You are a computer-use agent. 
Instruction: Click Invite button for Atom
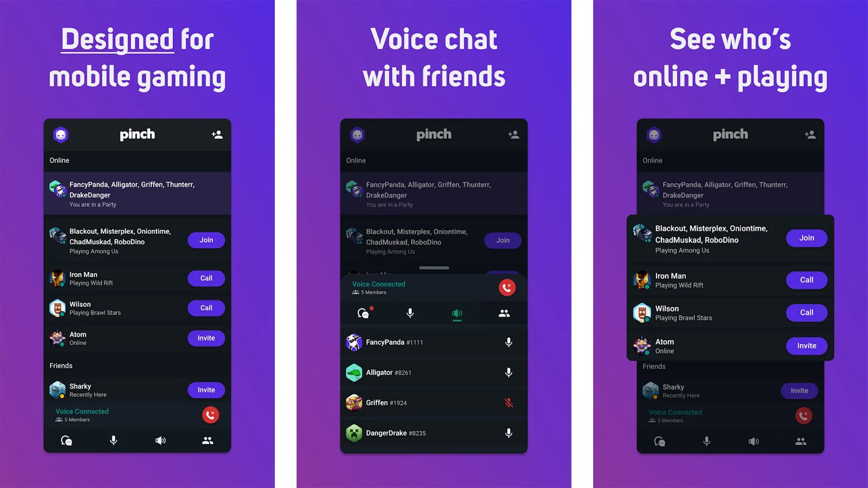[x=206, y=337]
